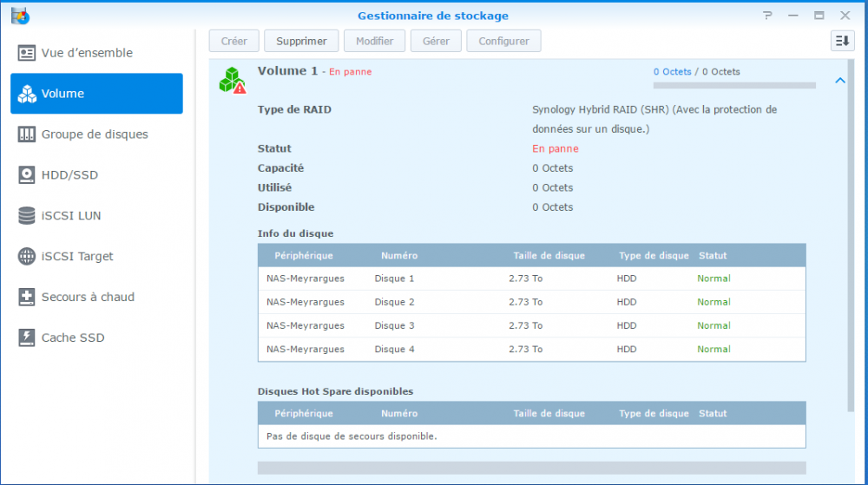Viewport: 868px width, 485px height.
Task: Click the Vue d'ensemble sidebar icon
Action: (27, 53)
